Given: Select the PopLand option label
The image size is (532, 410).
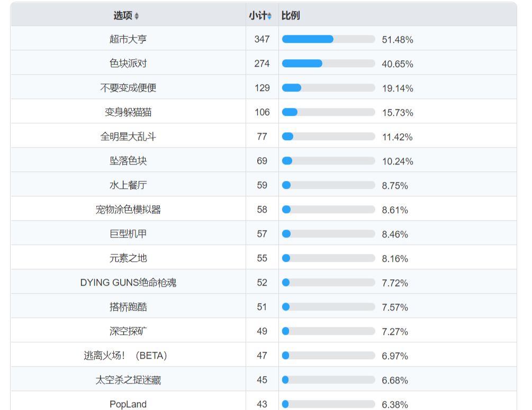Looking at the screenshot, I should [x=128, y=404].
